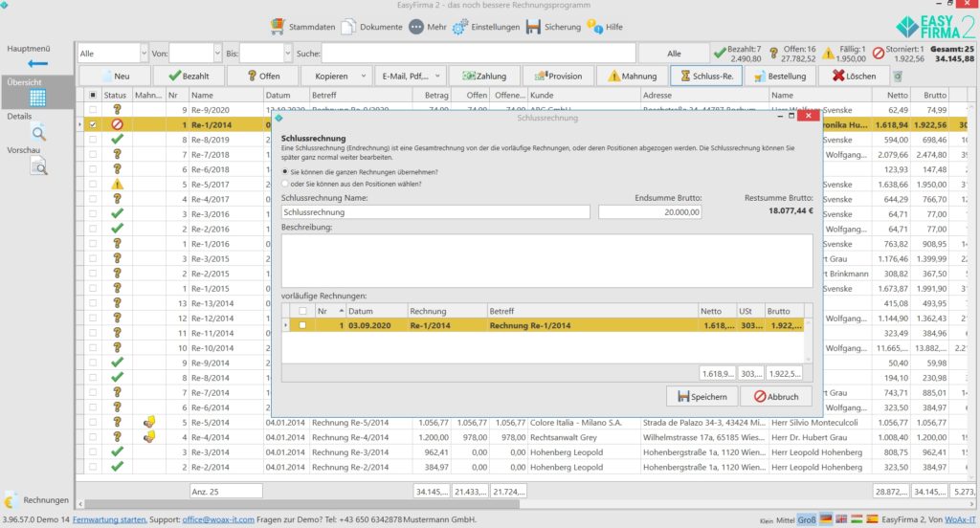Switch language with Spanish flag icon
Screen dimensions: 980x528
pos(872,518)
